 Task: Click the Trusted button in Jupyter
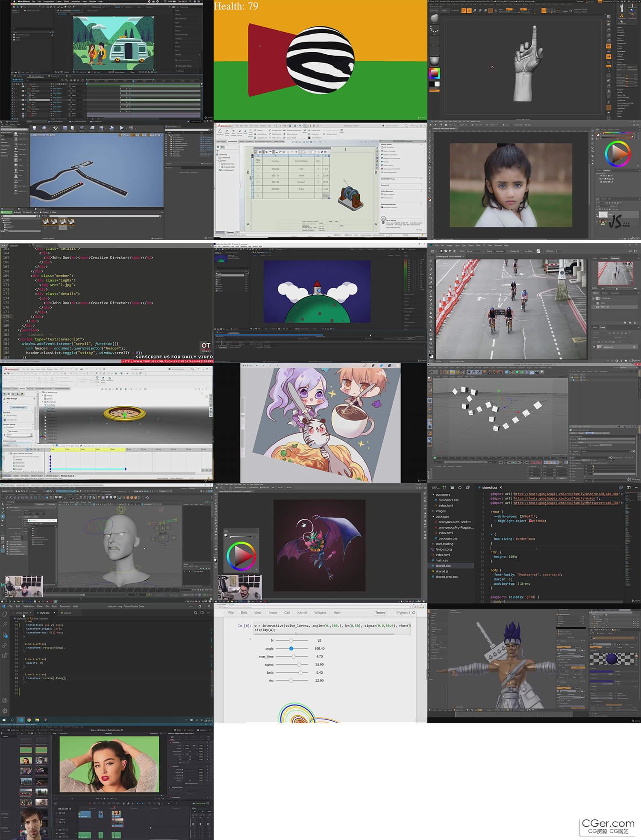380,613
